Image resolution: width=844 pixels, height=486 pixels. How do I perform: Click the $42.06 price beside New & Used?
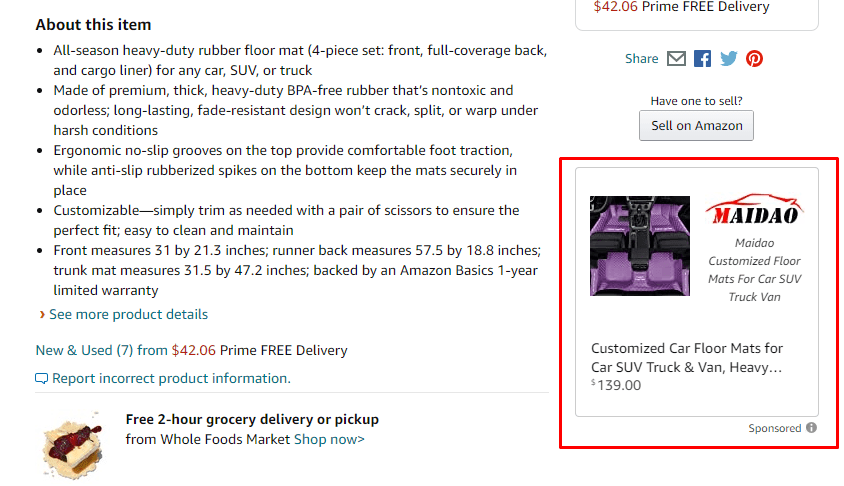tap(193, 350)
